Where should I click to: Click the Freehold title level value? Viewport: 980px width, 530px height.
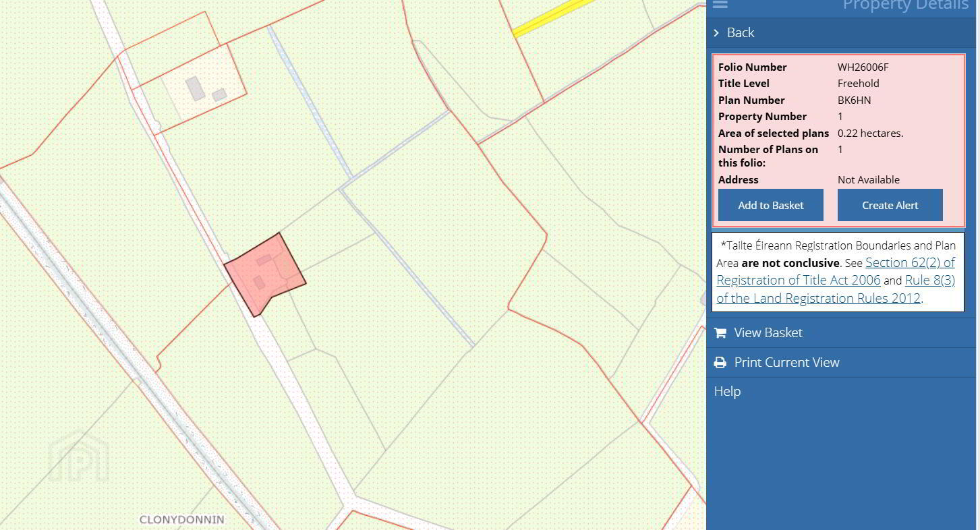tap(859, 84)
